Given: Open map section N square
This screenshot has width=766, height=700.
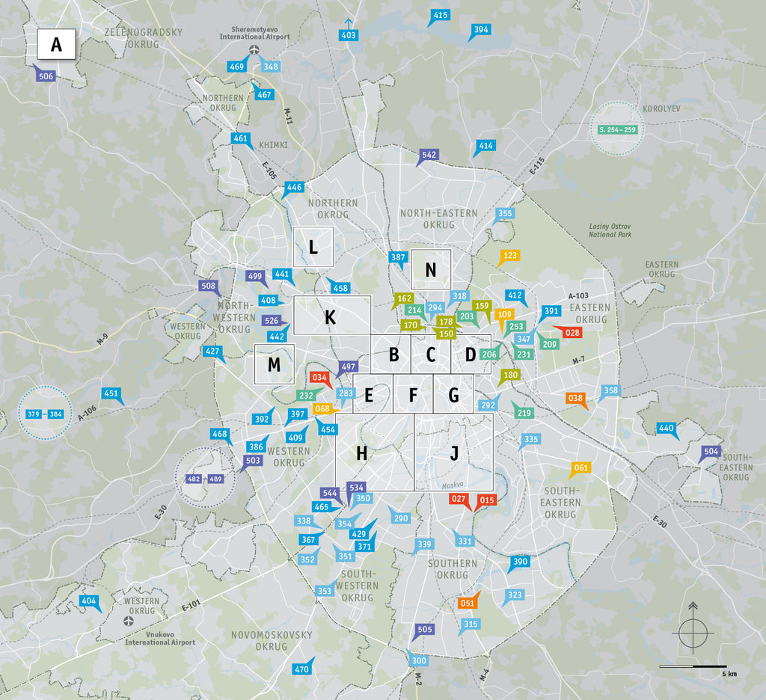Looking at the screenshot, I should pos(430,269).
